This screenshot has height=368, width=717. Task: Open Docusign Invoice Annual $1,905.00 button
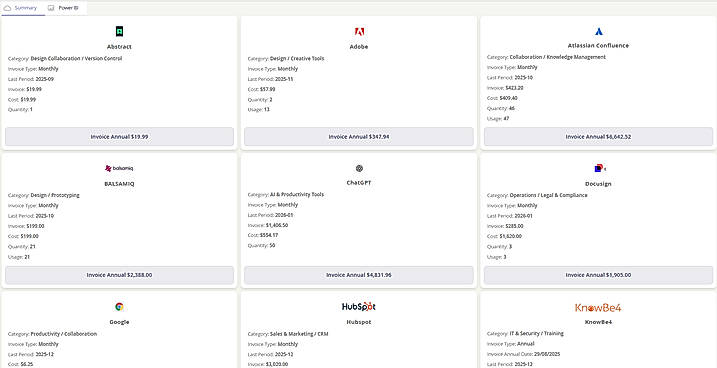point(598,275)
